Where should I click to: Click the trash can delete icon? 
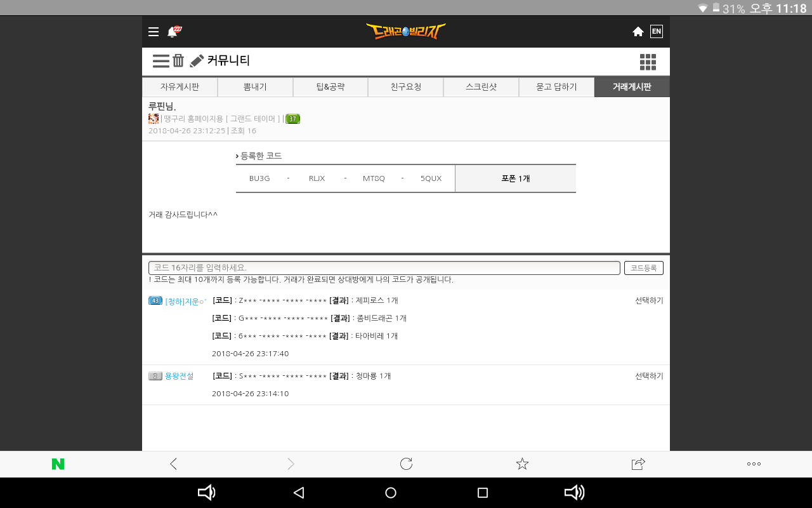[178, 61]
